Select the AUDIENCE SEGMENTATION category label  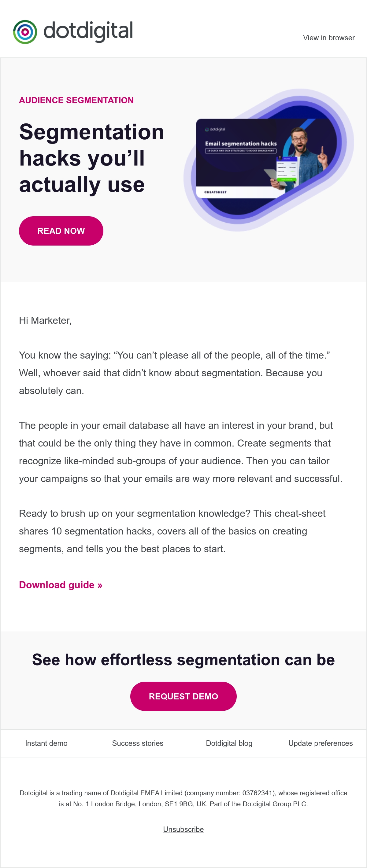(76, 100)
